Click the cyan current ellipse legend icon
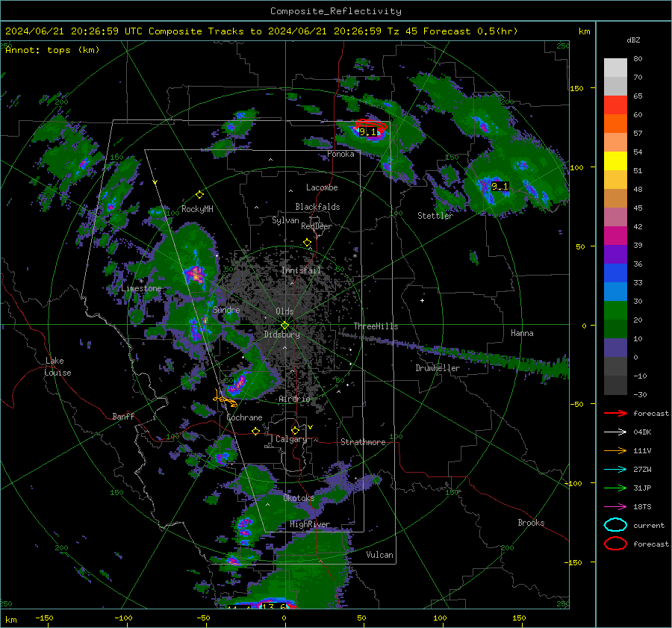Screen dimensions: 672x628 [x=615, y=525]
